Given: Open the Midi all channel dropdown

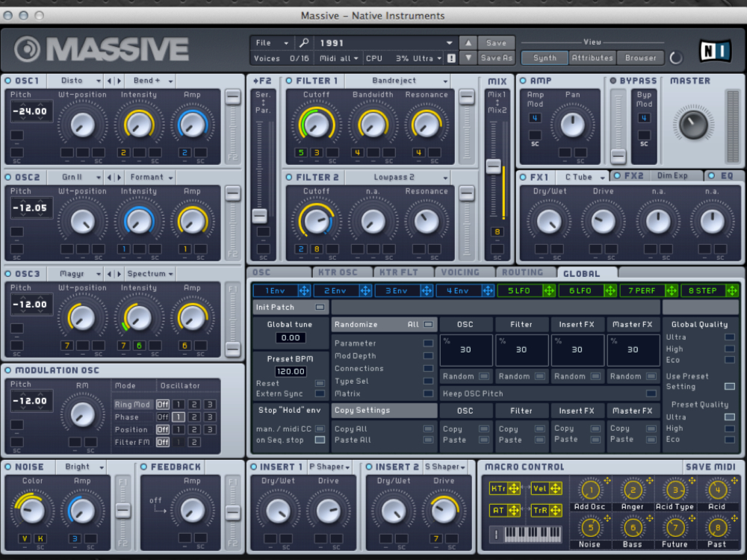Looking at the screenshot, I should 339,58.
